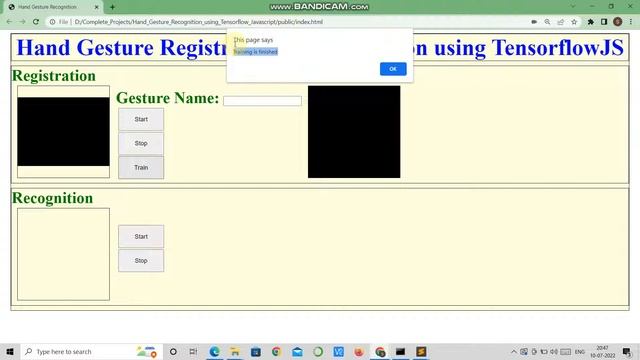Viewport: 640px width, 360px height.
Task: Open Microsoft Edge from taskbar
Action: tap(214, 351)
